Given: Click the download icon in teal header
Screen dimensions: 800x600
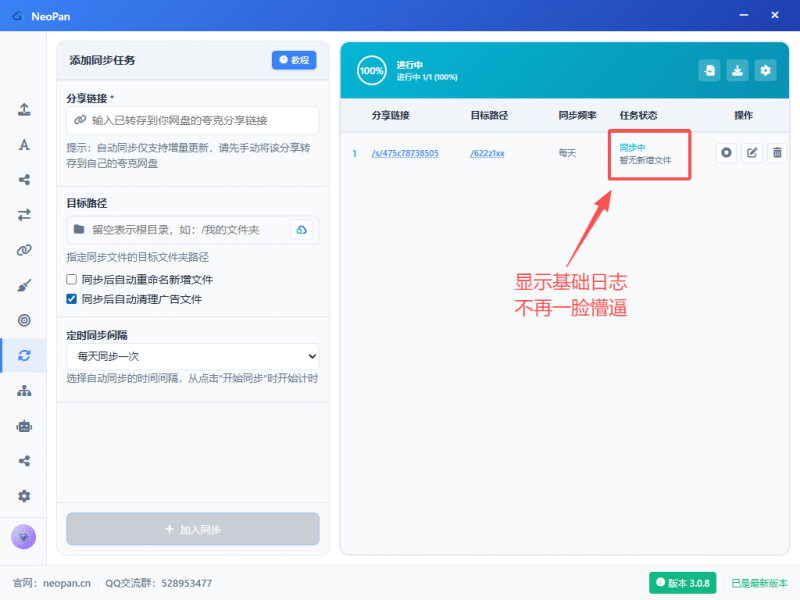Looking at the screenshot, I should click(737, 70).
